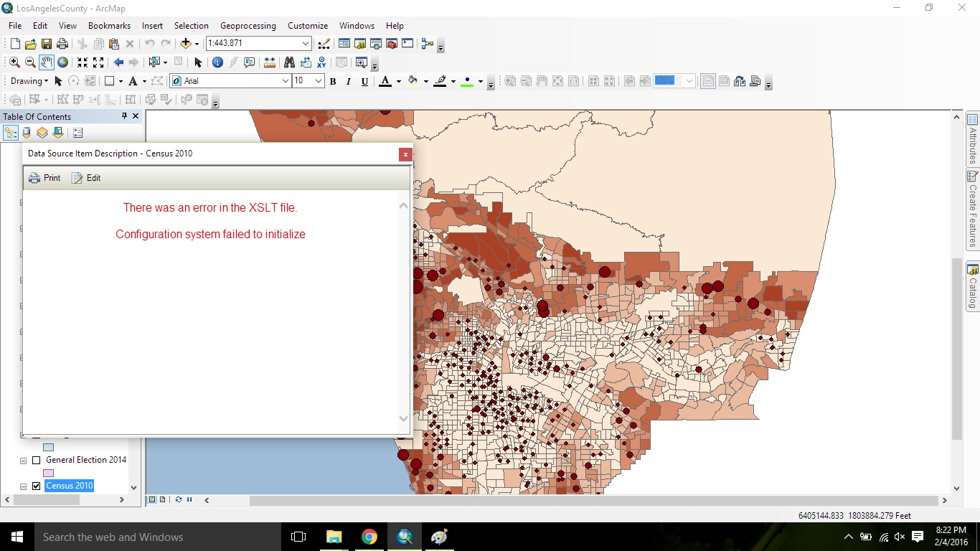Open the Arial font dropdown

pos(285,81)
